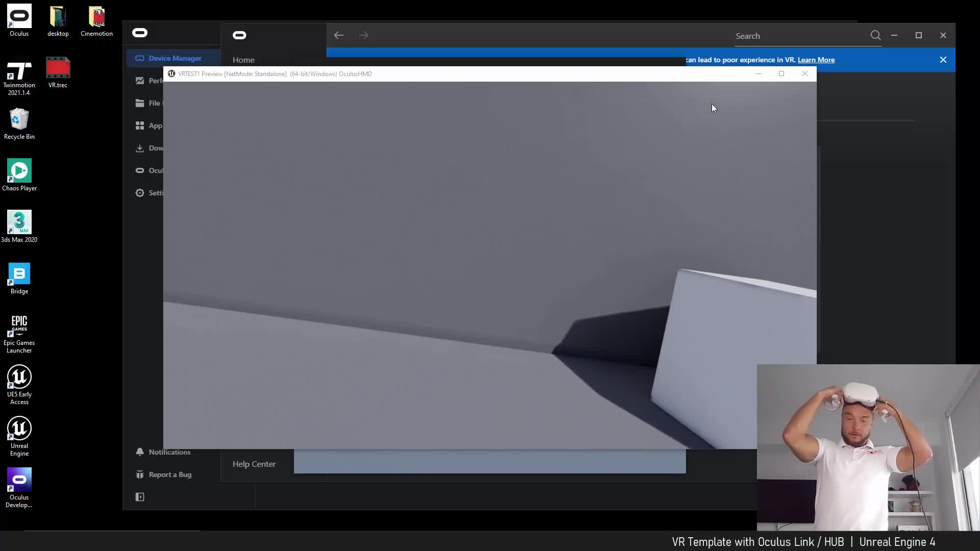The width and height of the screenshot is (980, 551).
Task: Go back with the left arrow
Action: pyautogui.click(x=339, y=35)
